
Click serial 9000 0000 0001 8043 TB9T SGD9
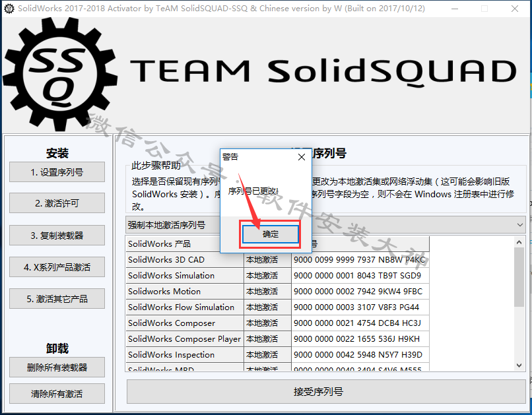click(x=360, y=276)
